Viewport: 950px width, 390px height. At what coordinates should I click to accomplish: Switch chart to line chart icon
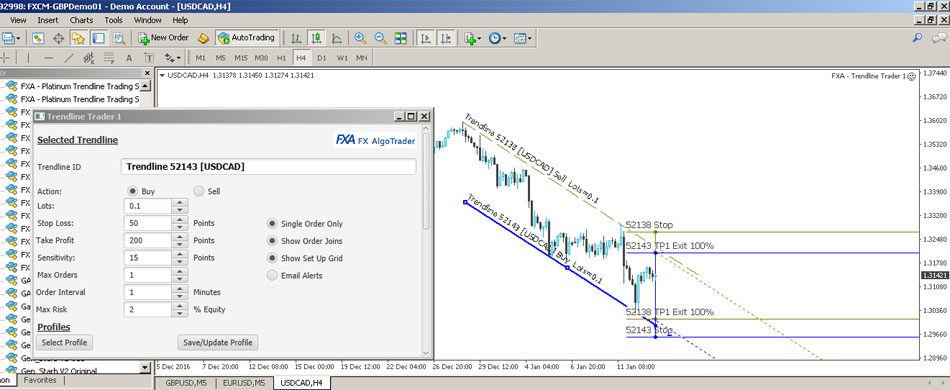(x=336, y=38)
